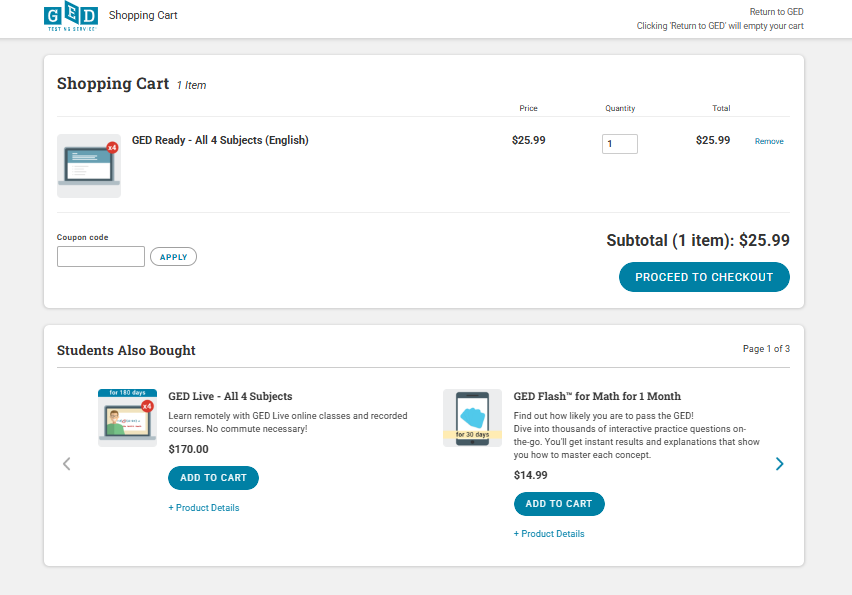The image size is (852, 595).
Task: Advance to next Students Also Bought page
Action: 780,463
